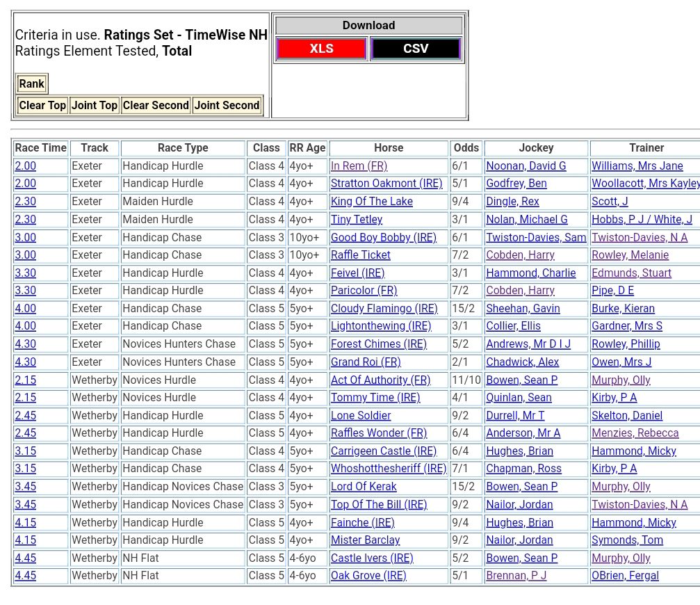Open the Lord Of Kerak race time 3.45 link
This screenshot has height=605, width=700.
click(26, 487)
